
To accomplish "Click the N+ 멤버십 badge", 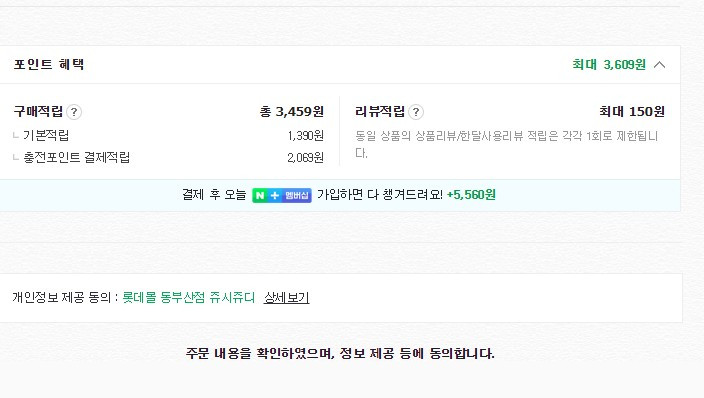I will click(282, 195).
